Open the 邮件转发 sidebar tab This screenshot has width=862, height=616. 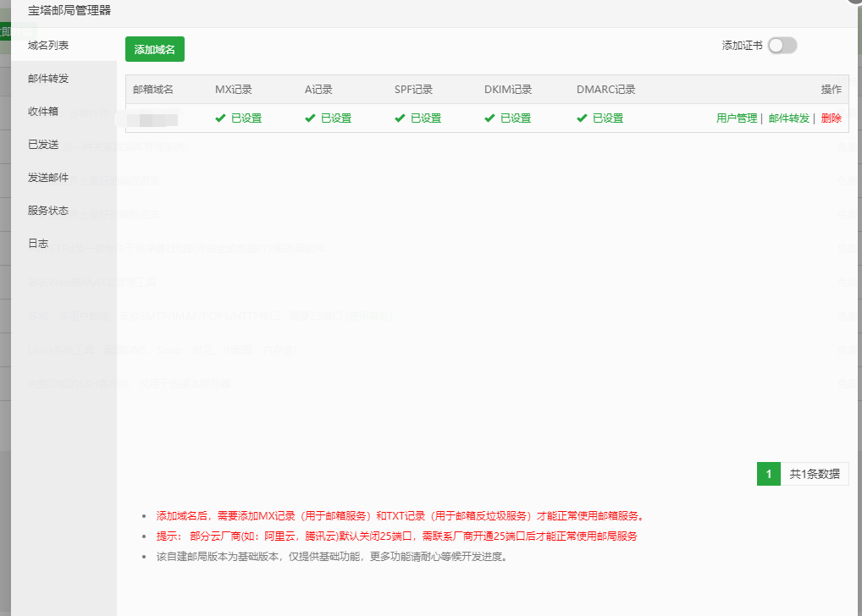coord(48,78)
